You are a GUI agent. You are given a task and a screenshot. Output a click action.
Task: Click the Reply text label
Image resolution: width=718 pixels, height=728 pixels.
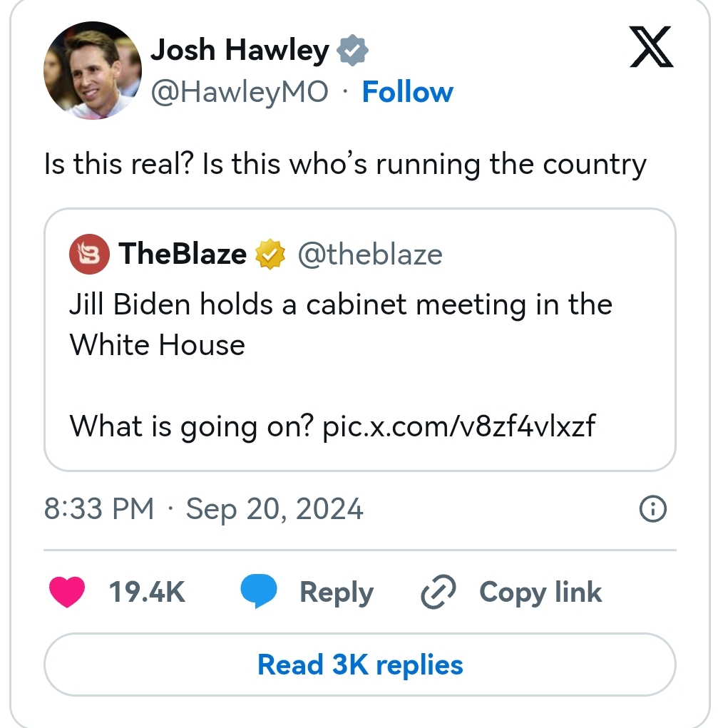[336, 593]
